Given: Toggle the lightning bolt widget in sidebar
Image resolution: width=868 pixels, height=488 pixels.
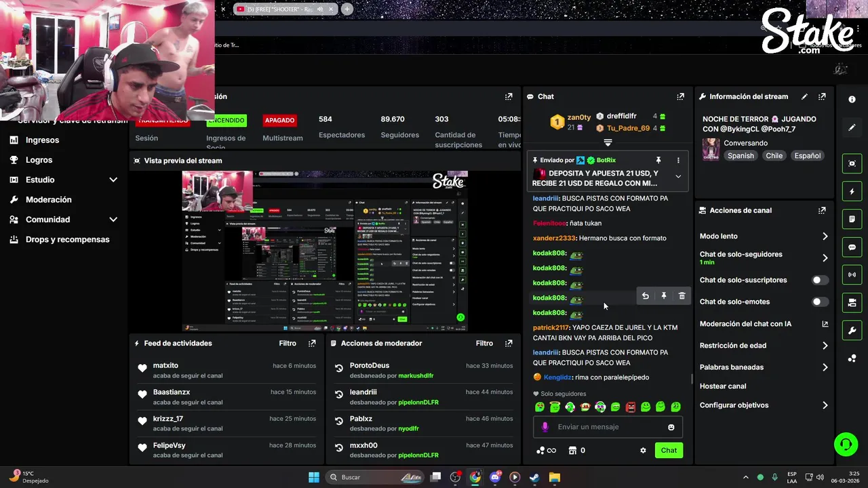Looking at the screenshot, I should coord(852,192).
